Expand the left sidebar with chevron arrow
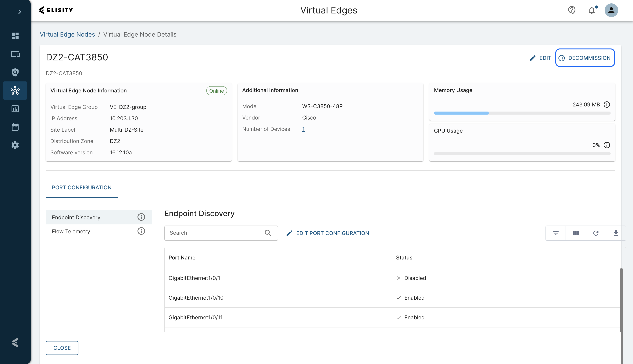Screen dimensions: 633x364 (x=20, y=12)
